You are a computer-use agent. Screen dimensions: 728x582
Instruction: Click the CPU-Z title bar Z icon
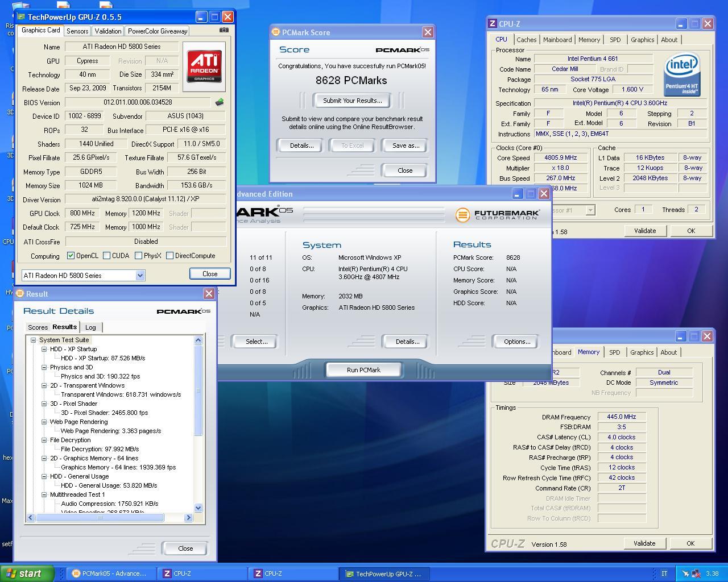493,23
